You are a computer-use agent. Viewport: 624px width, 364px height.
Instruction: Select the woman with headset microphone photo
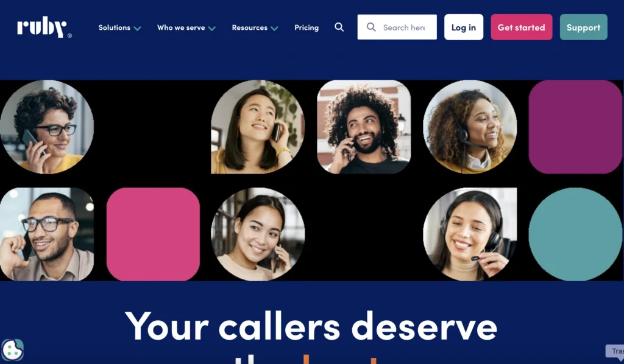click(470, 234)
